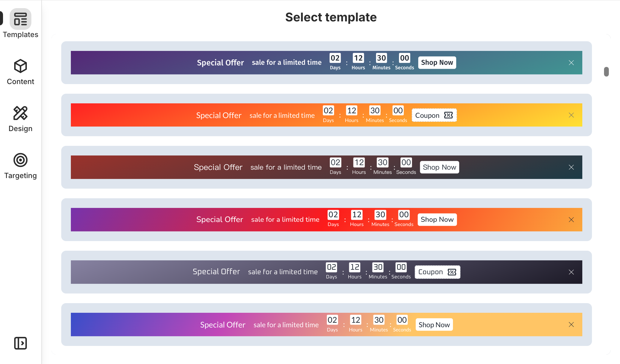Click sale for a limited time on gray-black banner
Viewport: 620px width, 364px height.
283,272
